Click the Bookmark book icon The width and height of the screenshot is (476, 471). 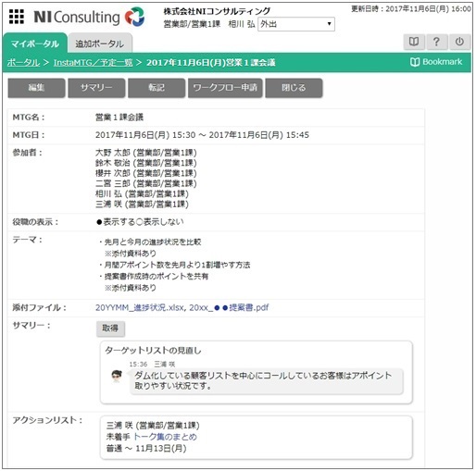pyautogui.click(x=415, y=62)
